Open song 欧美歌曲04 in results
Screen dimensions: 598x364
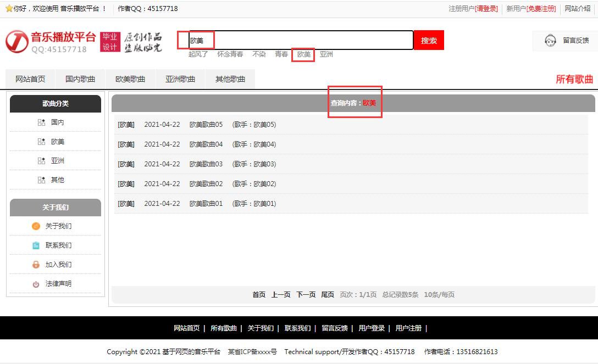tap(206, 144)
